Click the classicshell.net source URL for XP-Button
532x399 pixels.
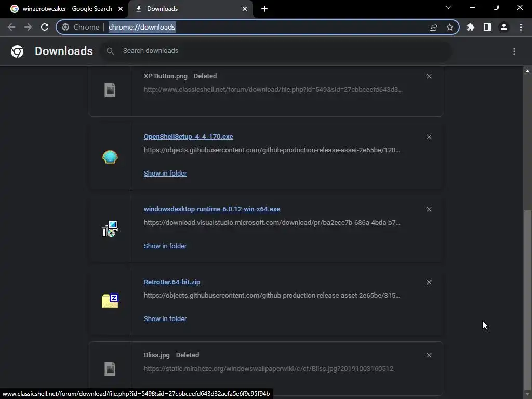tap(273, 89)
